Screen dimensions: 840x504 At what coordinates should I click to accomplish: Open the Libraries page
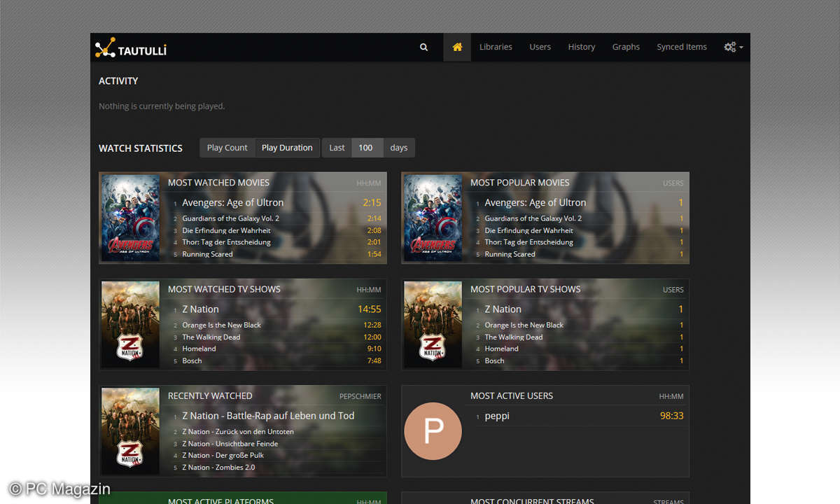pyautogui.click(x=496, y=47)
